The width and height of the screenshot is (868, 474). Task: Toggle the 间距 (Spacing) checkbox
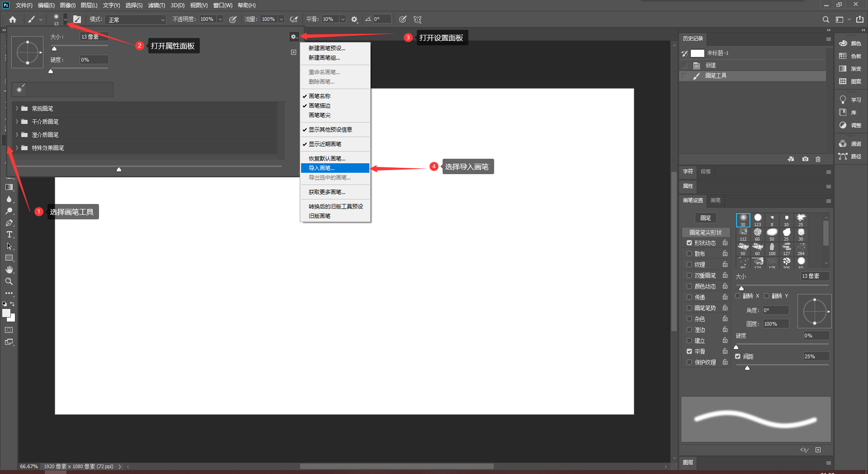pos(738,356)
